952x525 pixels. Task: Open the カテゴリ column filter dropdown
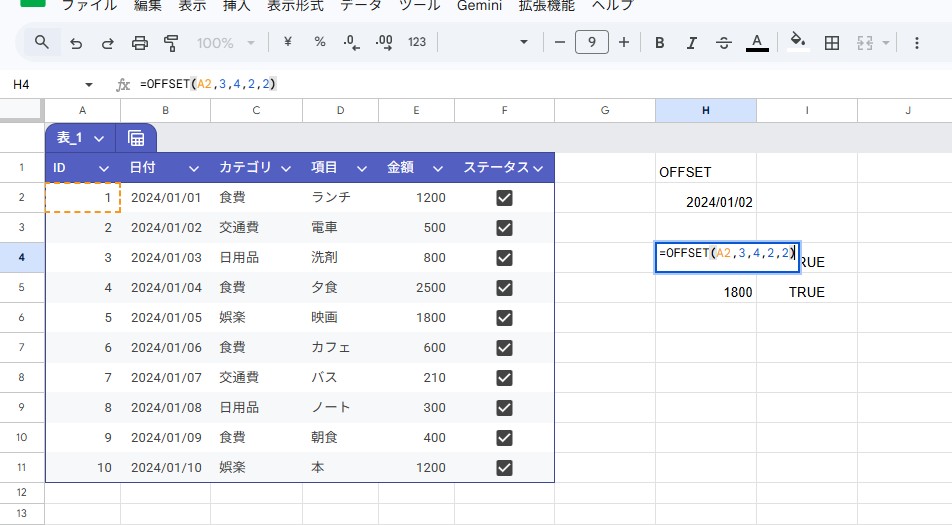pos(285,168)
